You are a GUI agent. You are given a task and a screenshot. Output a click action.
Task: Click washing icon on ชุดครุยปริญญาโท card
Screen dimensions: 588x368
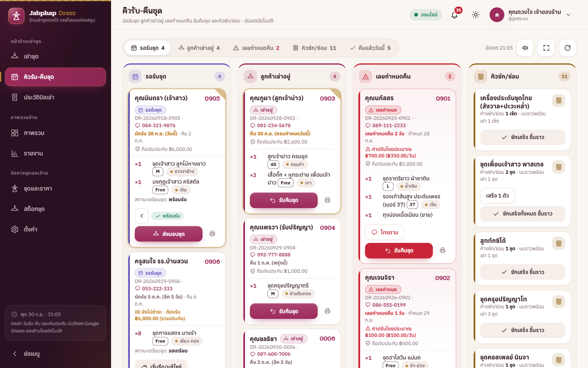[559, 302]
